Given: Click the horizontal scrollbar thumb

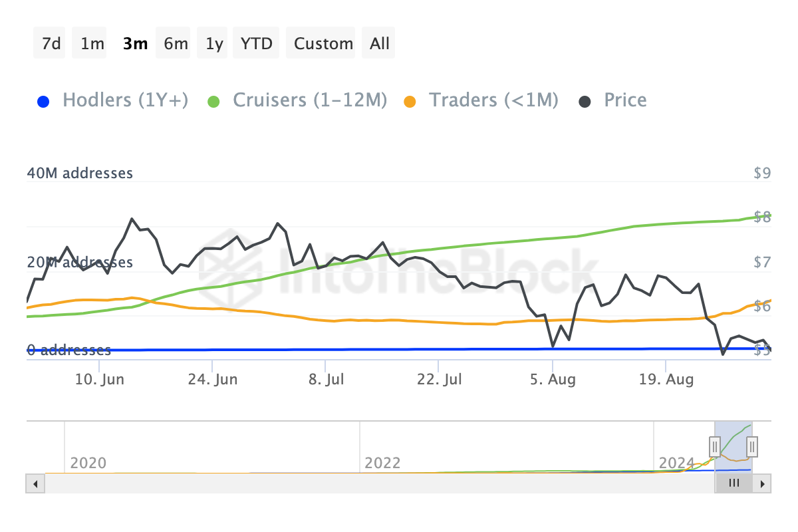Looking at the screenshot, I should click(x=733, y=483).
